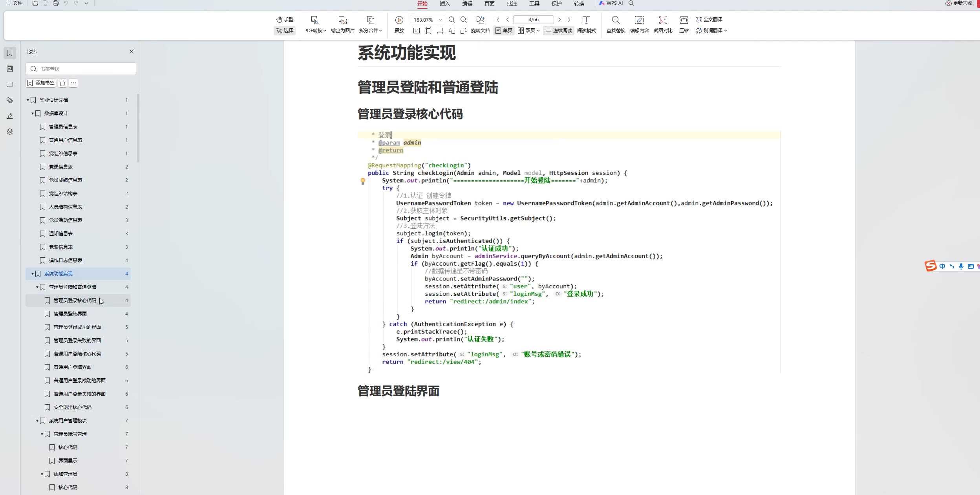
Task: Set actual size 1:1 view
Action: [417, 31]
